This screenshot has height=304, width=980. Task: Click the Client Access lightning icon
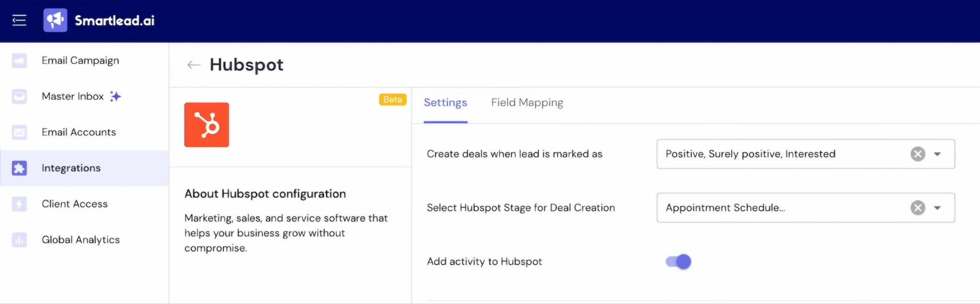tap(19, 204)
